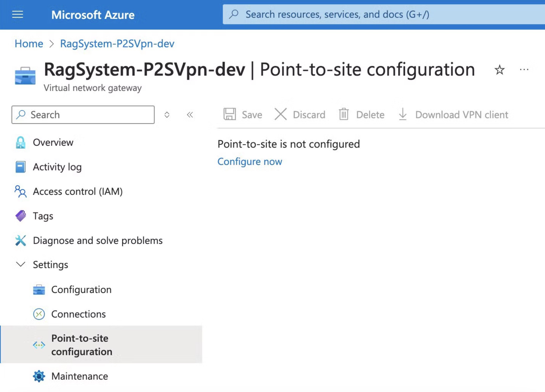Screen dimensions: 545x392
Task: Go to Access control (IAM)
Action: coord(78,191)
